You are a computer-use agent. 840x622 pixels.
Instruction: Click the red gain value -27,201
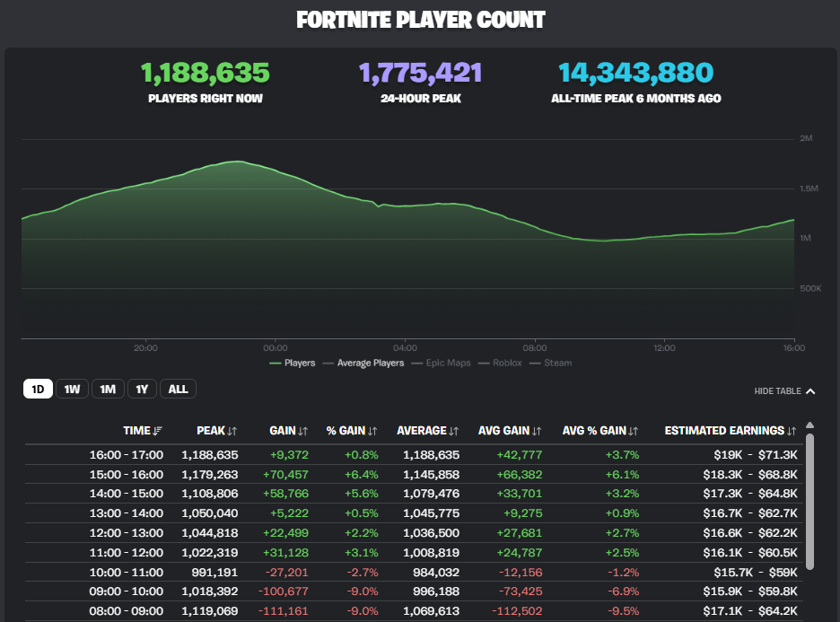point(287,572)
